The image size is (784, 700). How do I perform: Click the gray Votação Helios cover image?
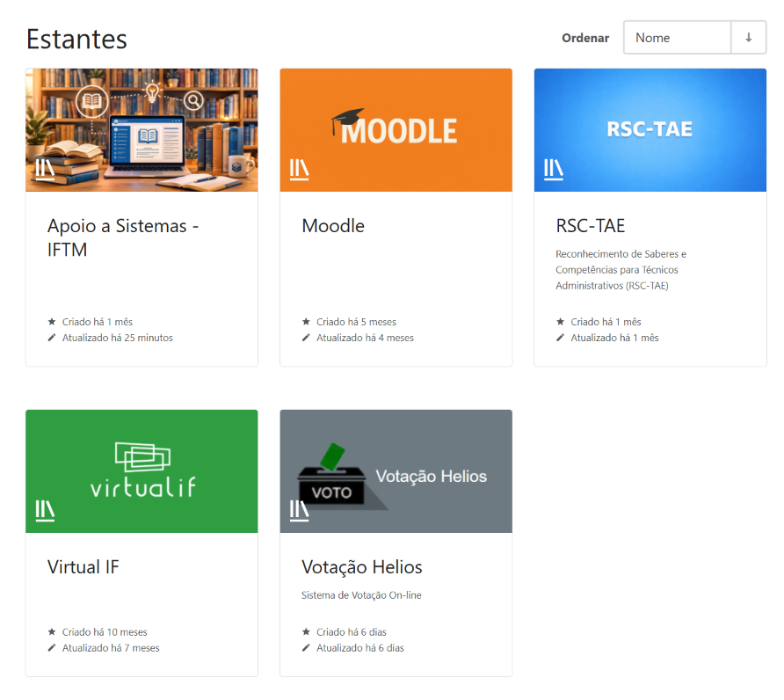click(396, 471)
